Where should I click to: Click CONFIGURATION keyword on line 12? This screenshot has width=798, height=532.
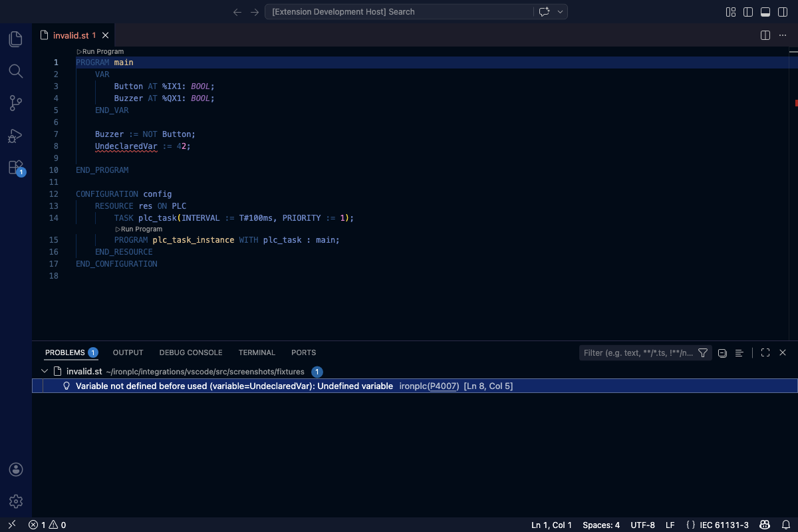click(107, 194)
